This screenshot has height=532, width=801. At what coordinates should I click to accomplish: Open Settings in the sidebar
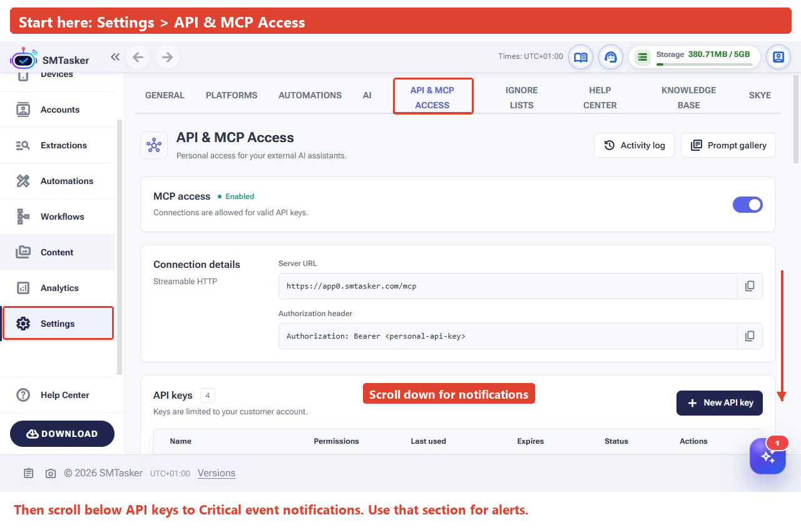coord(58,324)
